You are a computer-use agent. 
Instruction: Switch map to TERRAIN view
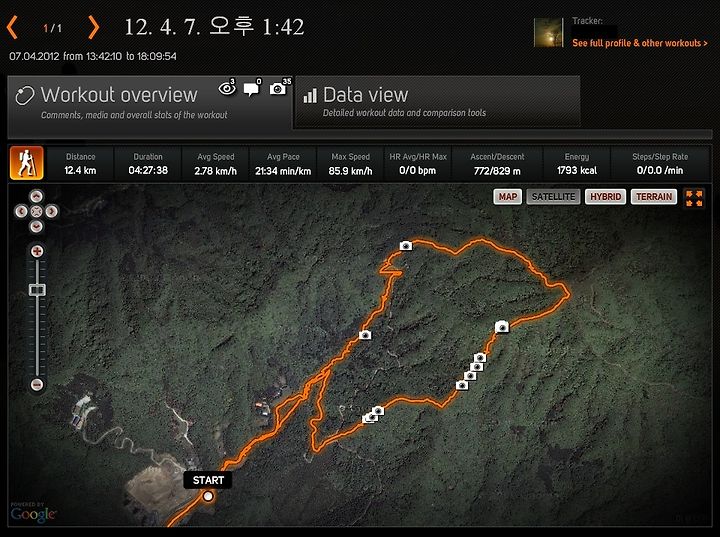654,197
